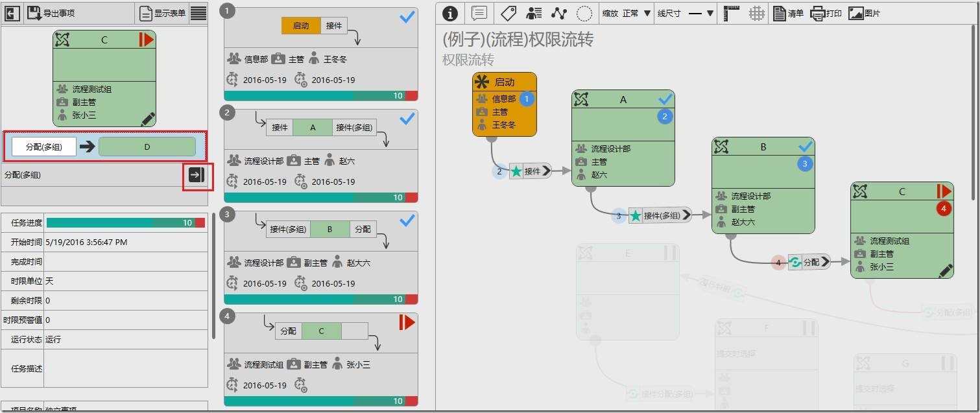980x413 pixels.
Task: Select the green A box in history step 2
Action: click(313, 128)
